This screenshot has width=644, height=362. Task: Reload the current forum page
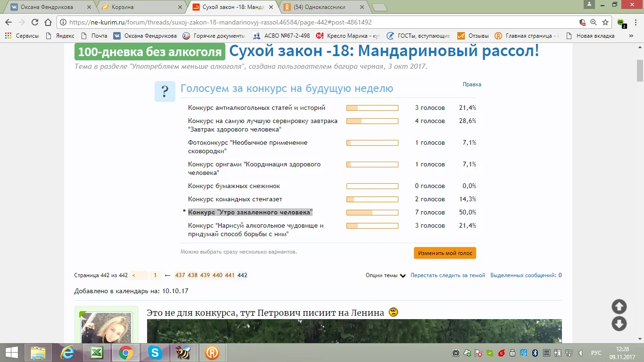(34, 22)
